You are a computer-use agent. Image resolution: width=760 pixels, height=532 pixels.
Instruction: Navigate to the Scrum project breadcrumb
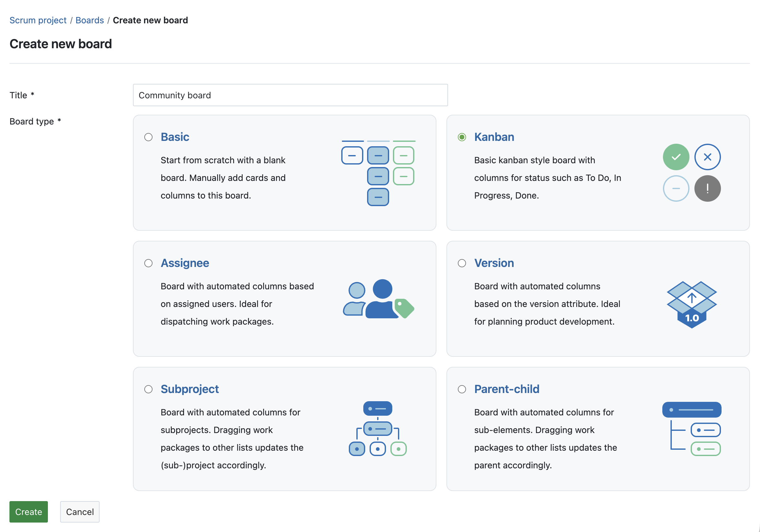tap(38, 20)
